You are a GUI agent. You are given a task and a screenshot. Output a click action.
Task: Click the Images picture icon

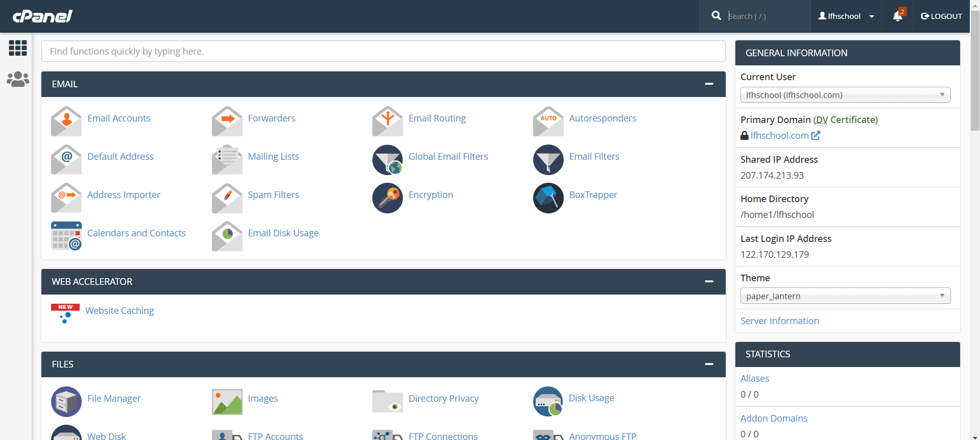[227, 401]
